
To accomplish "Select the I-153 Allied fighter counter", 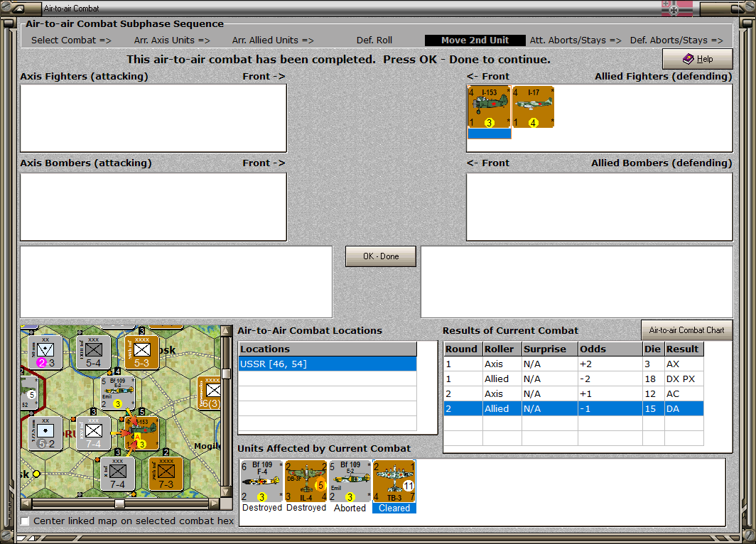I will tap(489, 107).
